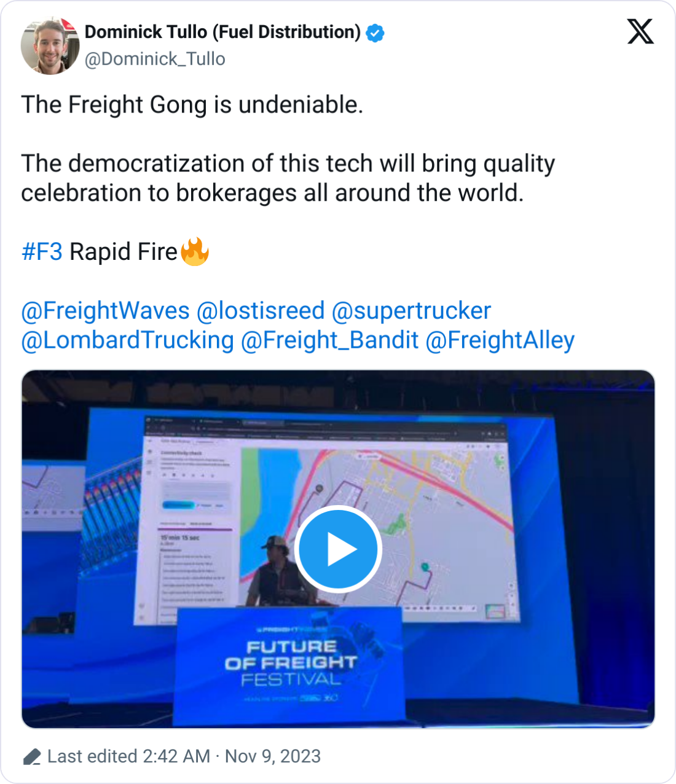Click the Future of Freight Festival podium sign
Viewport: 676px width, 784px height.
click(x=290, y=664)
